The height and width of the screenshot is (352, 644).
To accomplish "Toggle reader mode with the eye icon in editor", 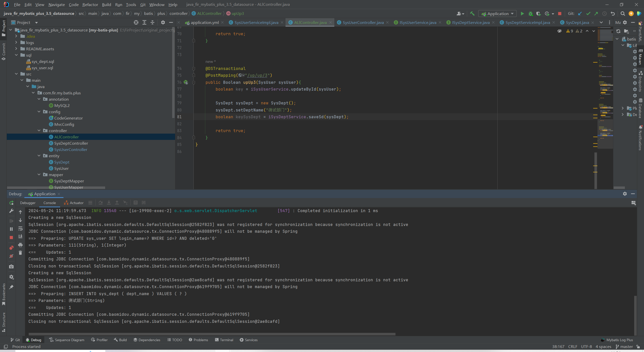I will click(559, 31).
